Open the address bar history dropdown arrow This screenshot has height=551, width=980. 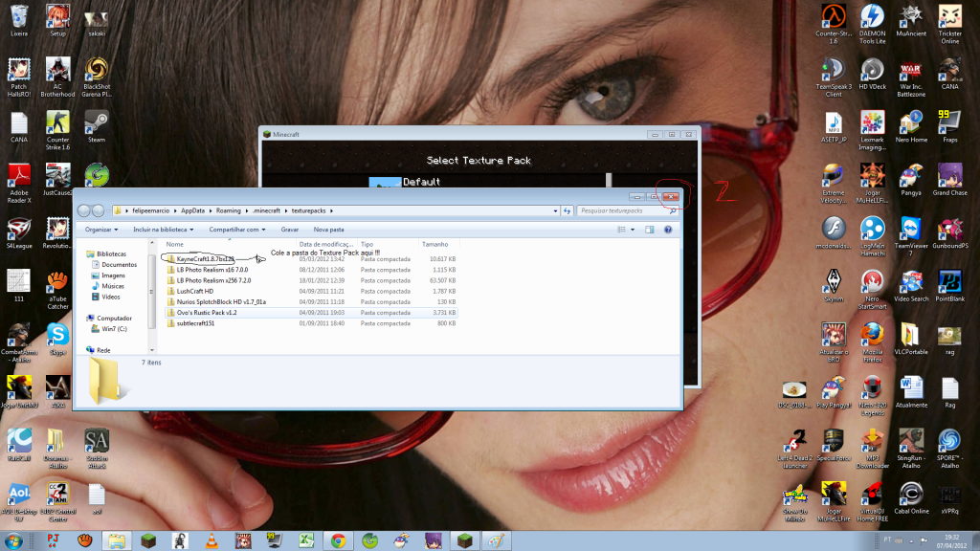pos(556,210)
